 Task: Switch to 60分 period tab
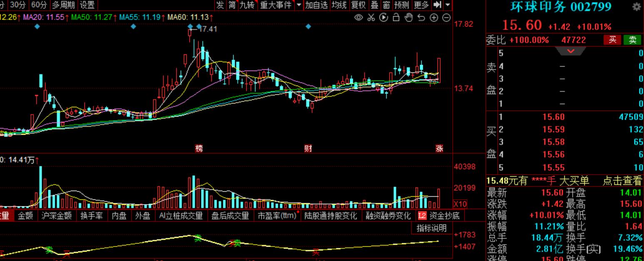(x=39, y=5)
